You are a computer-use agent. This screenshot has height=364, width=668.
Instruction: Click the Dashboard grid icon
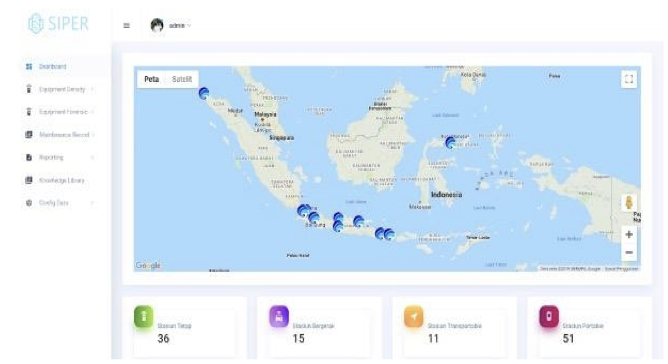click(x=29, y=66)
